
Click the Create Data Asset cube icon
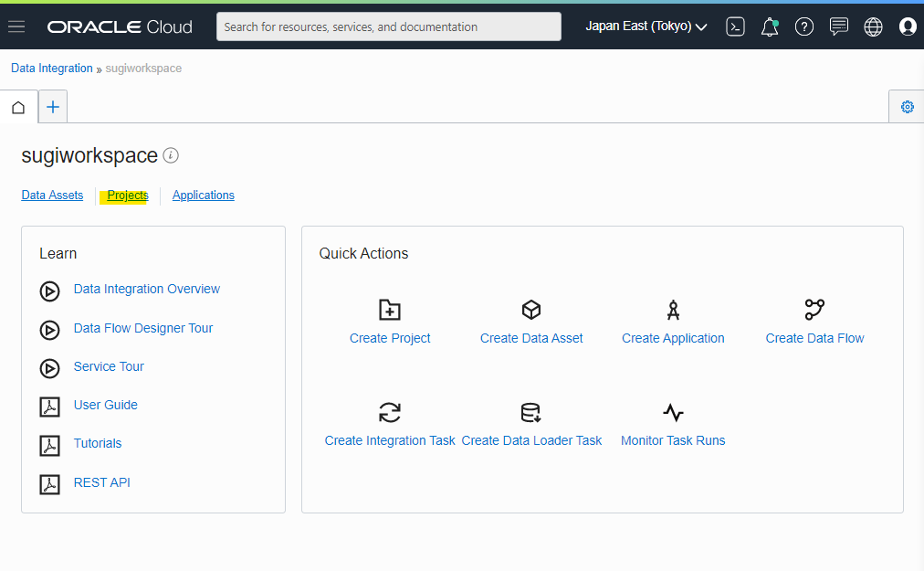tap(531, 310)
